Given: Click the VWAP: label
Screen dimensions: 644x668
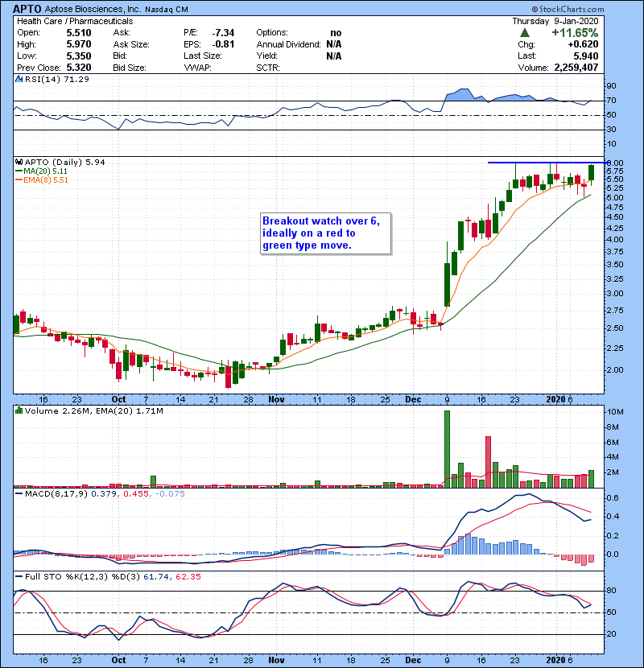Looking at the screenshot, I should click(x=198, y=68).
